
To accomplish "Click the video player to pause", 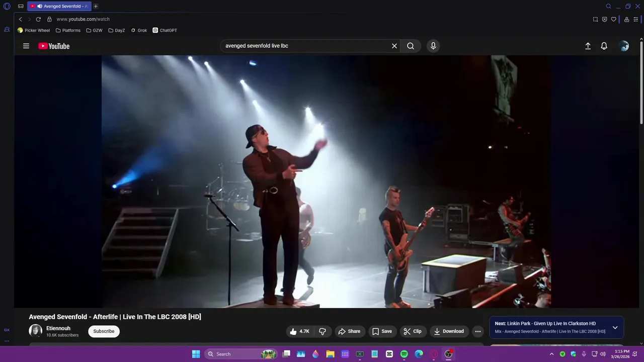I will pos(326,182).
